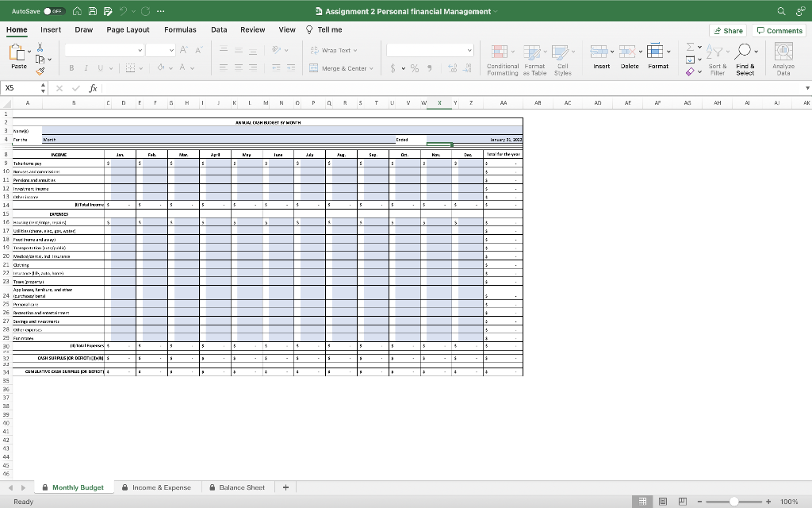Open the Comments panel
The width and height of the screenshot is (812, 508).
pyautogui.click(x=779, y=30)
